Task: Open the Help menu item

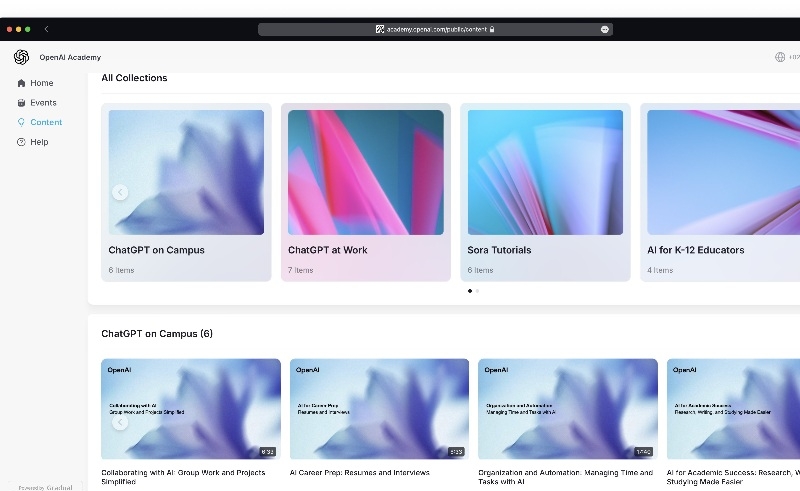Action: coord(39,142)
